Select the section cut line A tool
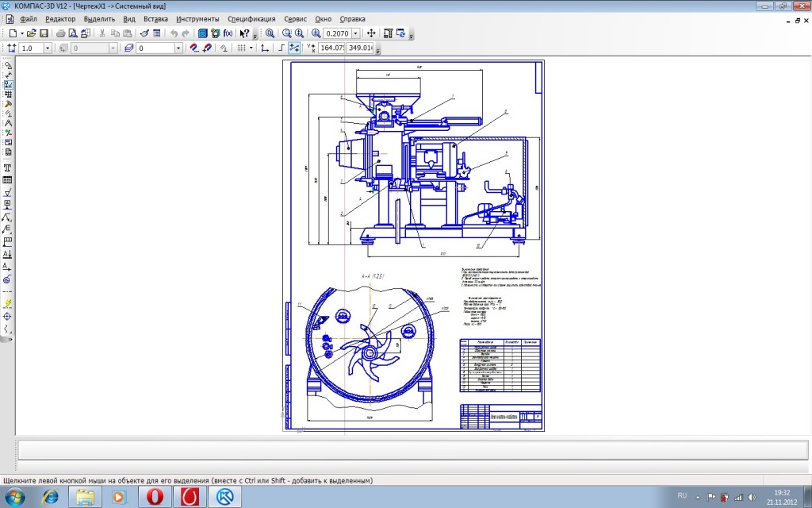This screenshot has height=508, width=812. [8, 255]
